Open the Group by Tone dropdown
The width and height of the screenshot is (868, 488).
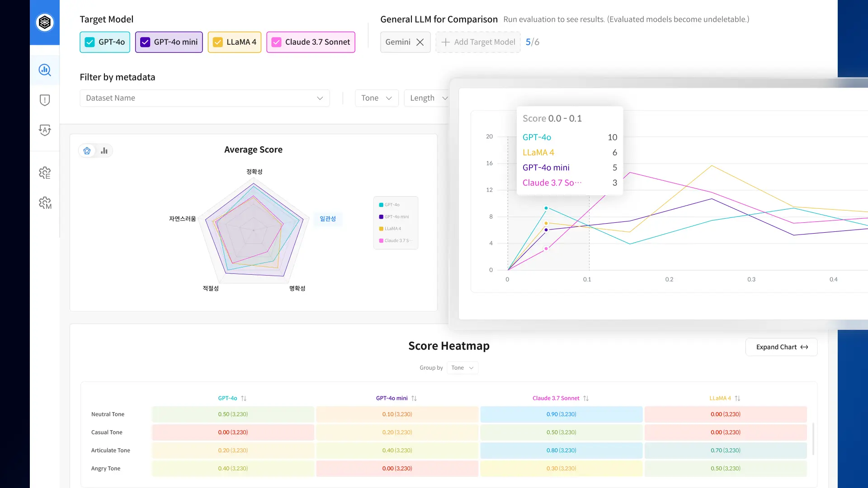click(x=462, y=368)
